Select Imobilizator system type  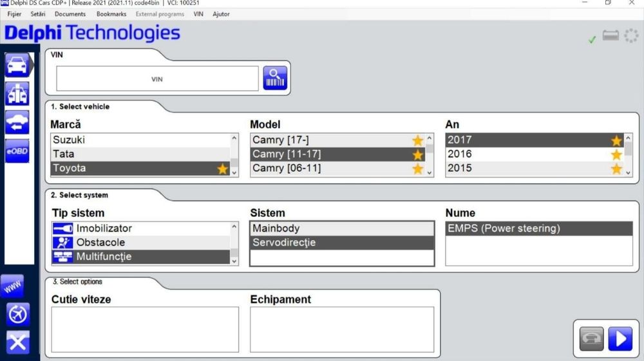[x=141, y=228]
